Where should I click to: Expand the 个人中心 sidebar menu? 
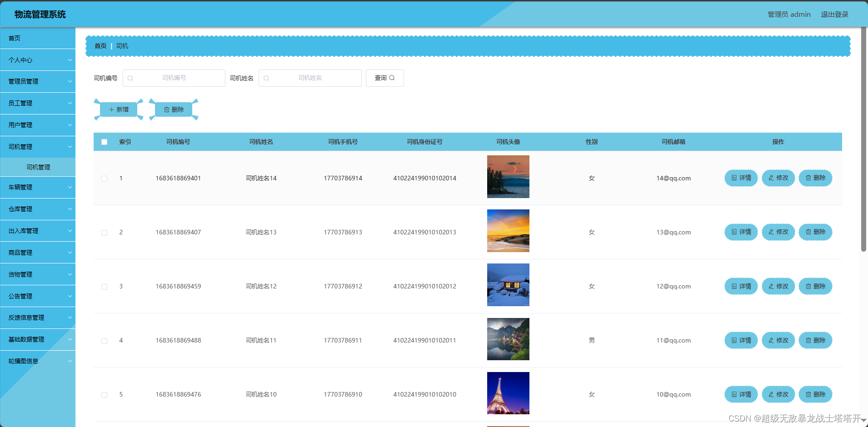pyautogui.click(x=38, y=60)
